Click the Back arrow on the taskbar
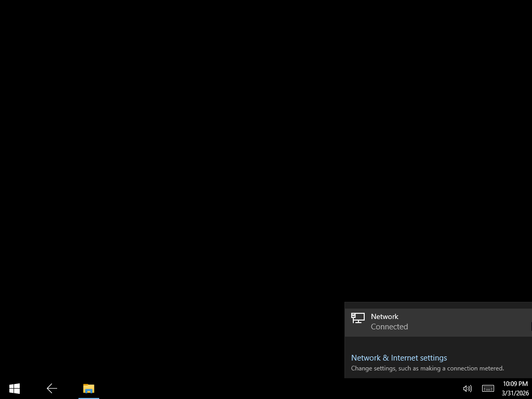Image resolution: width=532 pixels, height=399 pixels. 51,388
